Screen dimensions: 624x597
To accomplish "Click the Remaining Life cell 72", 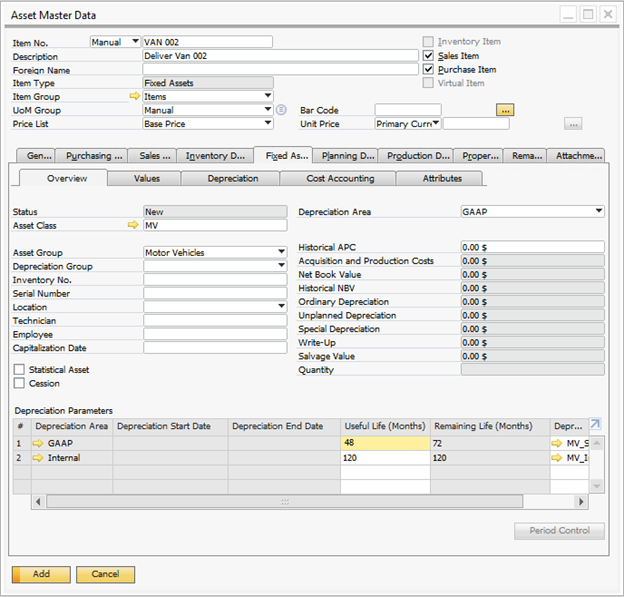I will point(490,443).
